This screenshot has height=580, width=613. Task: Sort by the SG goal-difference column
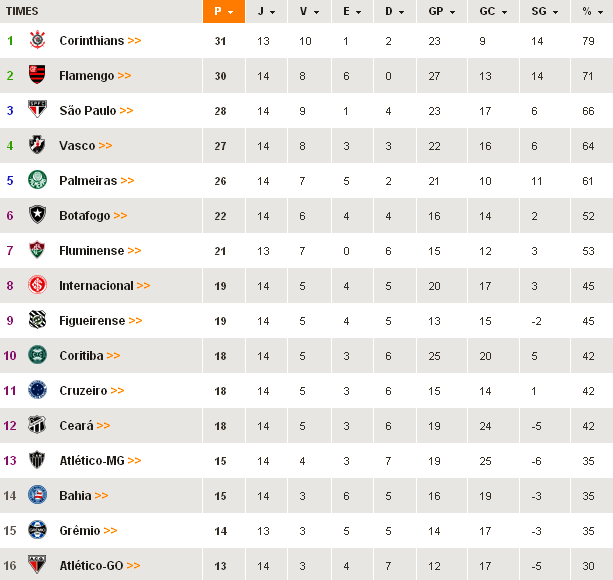click(541, 11)
